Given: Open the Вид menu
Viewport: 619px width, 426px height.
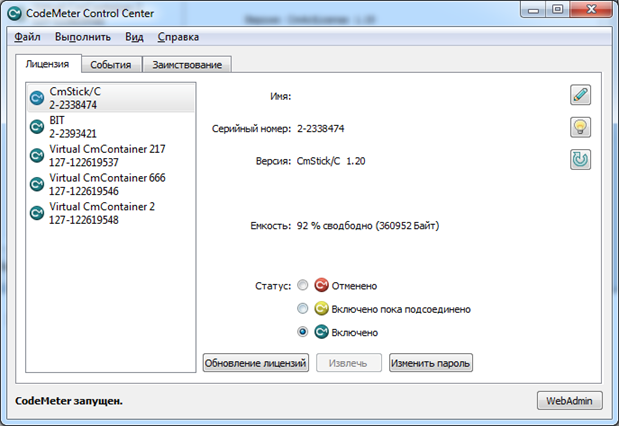Looking at the screenshot, I should 134,37.
